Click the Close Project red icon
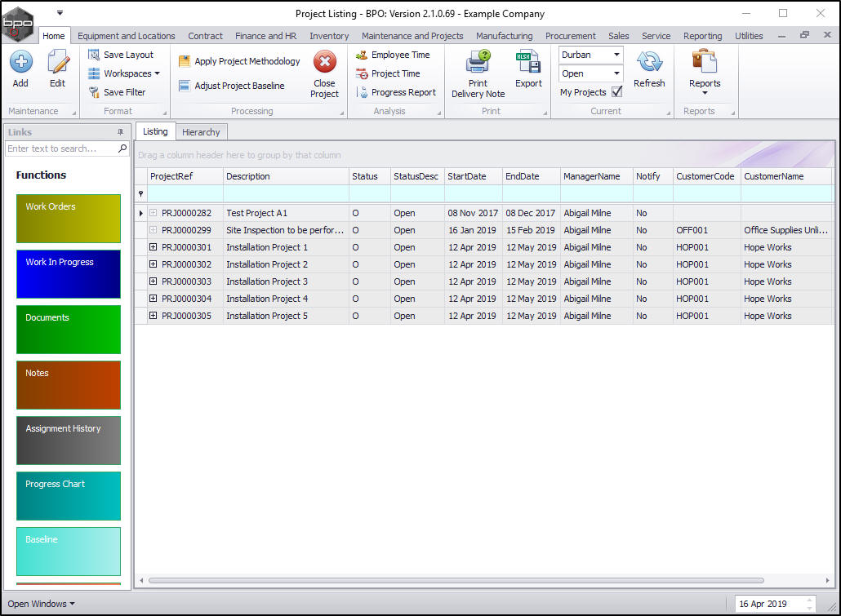 (324, 63)
